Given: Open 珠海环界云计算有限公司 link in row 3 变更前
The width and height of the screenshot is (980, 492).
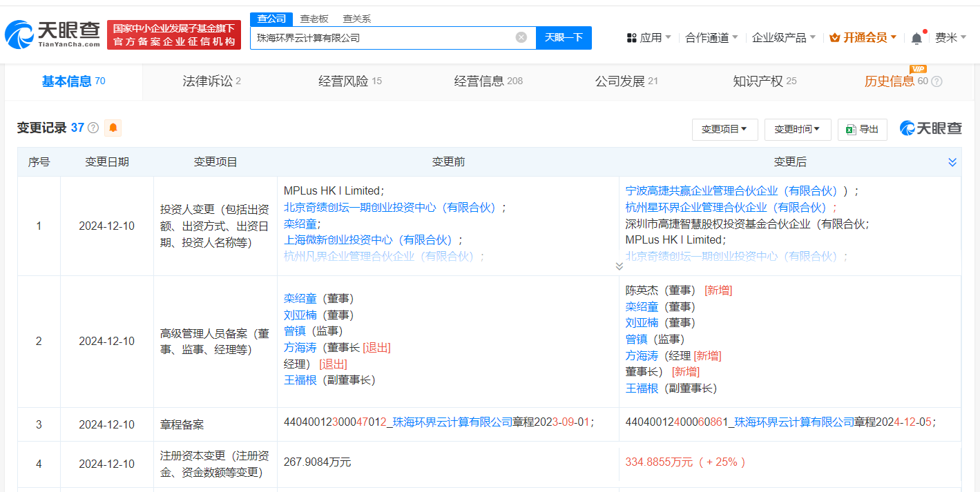Looking at the screenshot, I should click(452, 422).
